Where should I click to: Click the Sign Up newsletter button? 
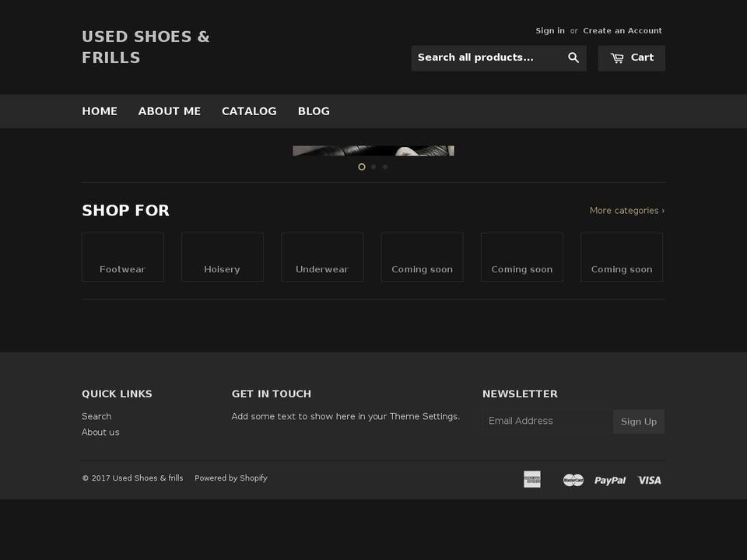pyautogui.click(x=638, y=422)
